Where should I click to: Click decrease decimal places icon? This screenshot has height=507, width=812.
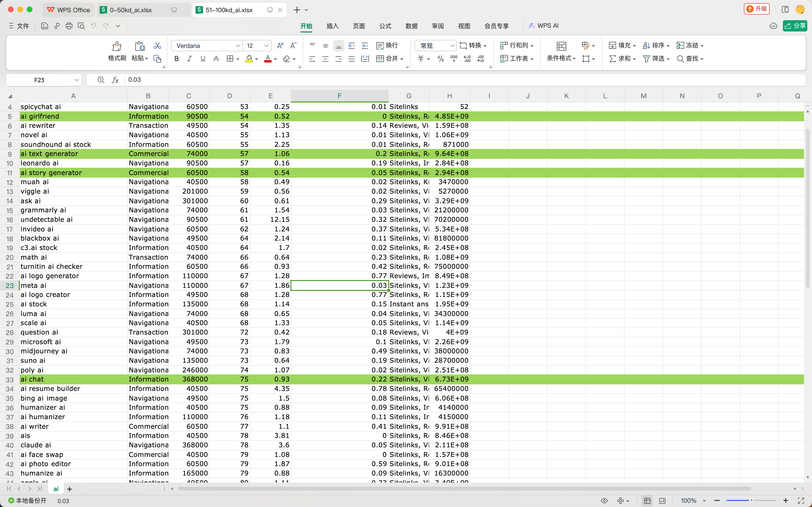(480, 59)
